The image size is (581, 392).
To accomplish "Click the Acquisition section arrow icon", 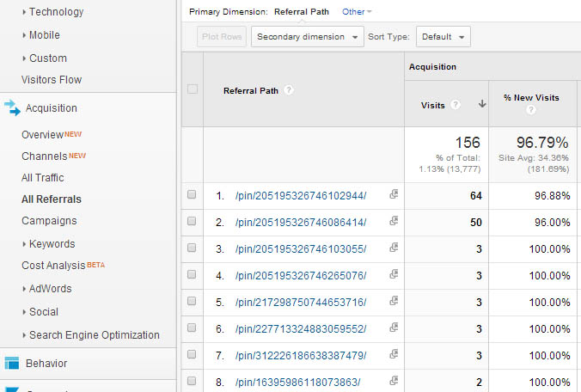I will click(x=11, y=107).
